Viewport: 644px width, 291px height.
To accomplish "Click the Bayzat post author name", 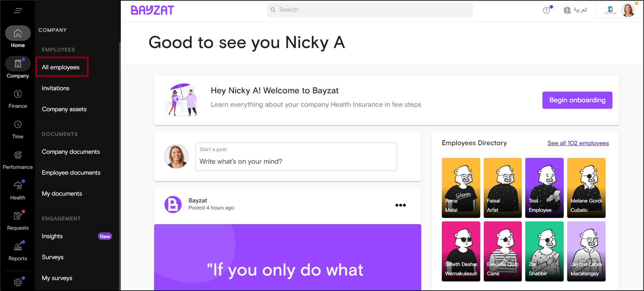I will [198, 200].
